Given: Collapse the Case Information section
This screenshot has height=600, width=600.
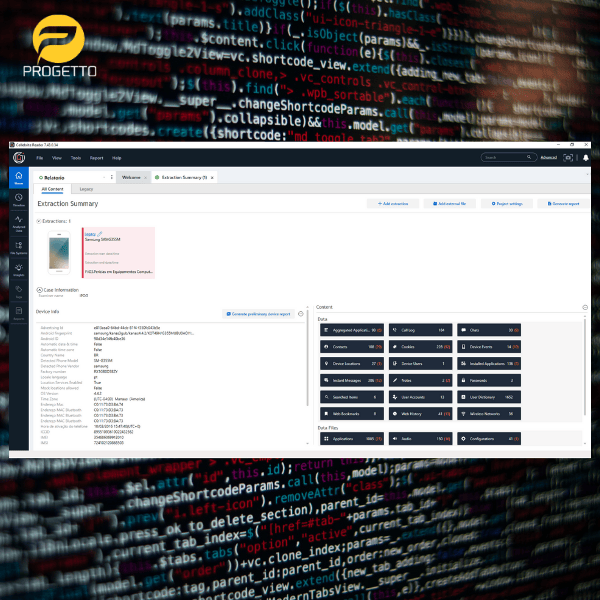Looking at the screenshot, I should pyautogui.click(x=39, y=289).
